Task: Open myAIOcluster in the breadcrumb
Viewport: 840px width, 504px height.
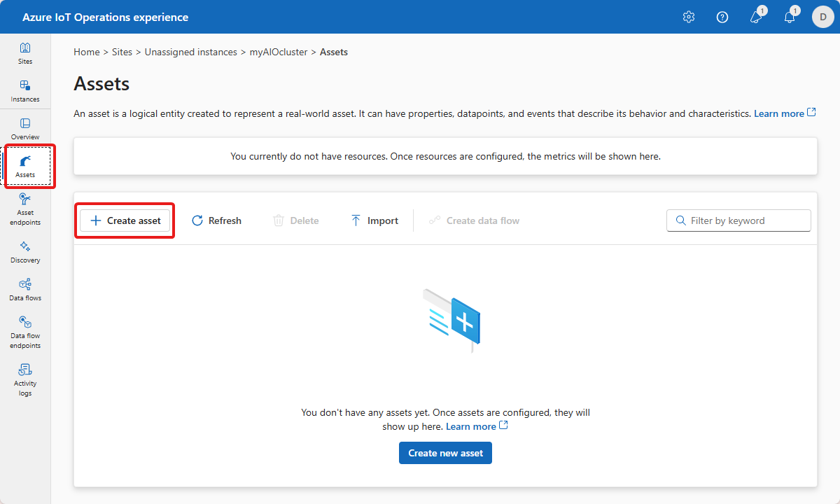Action: point(279,52)
